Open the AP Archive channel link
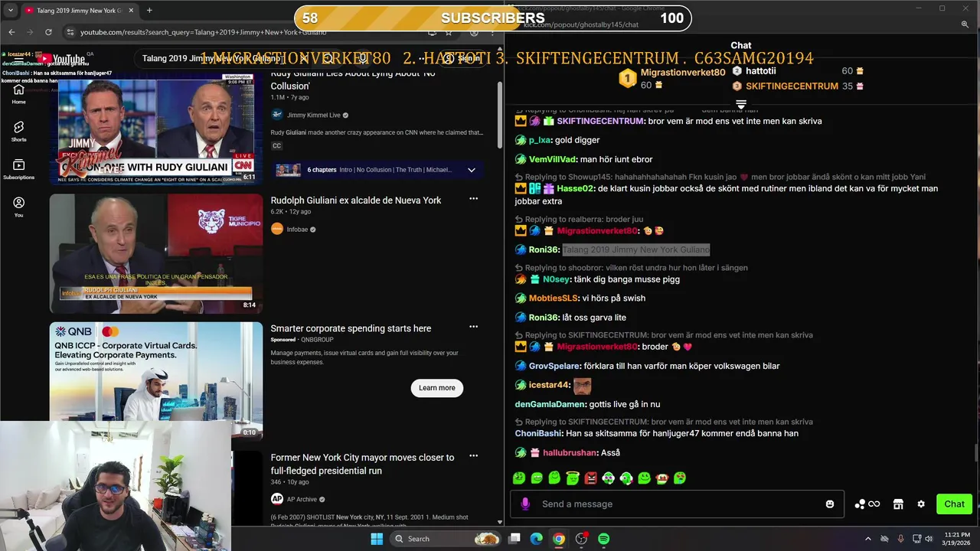 303,499
